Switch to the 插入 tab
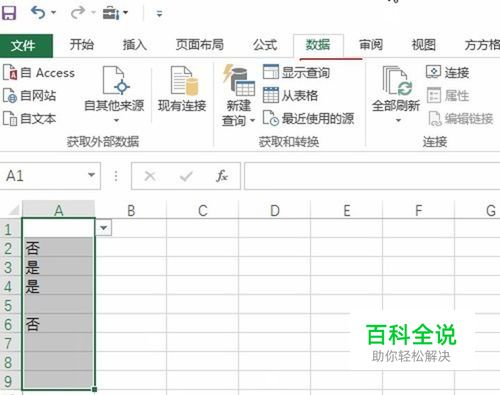 [135, 45]
